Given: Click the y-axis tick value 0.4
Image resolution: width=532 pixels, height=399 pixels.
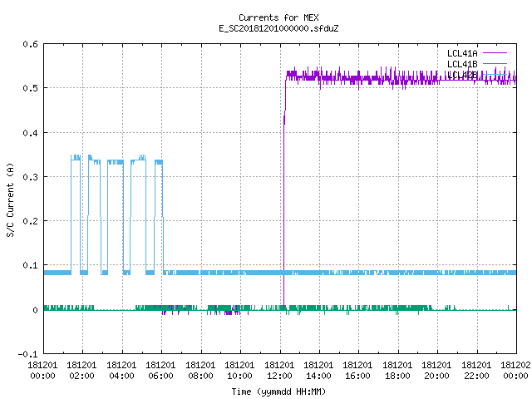Looking at the screenshot, I should [30, 133].
